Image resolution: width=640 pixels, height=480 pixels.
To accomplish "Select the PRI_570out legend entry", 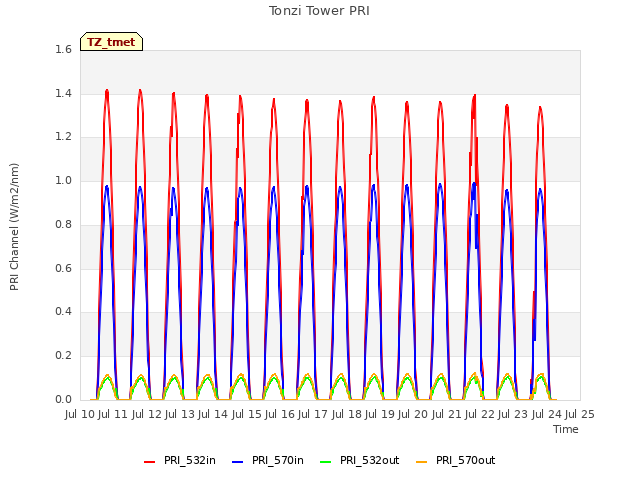I will click(x=456, y=460).
